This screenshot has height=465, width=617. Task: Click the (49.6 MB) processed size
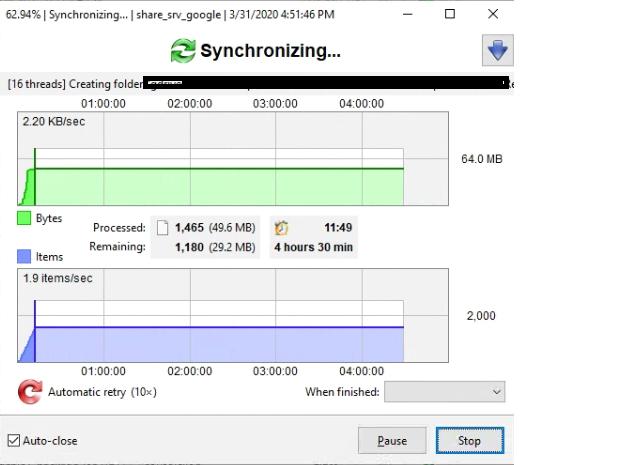(232, 227)
